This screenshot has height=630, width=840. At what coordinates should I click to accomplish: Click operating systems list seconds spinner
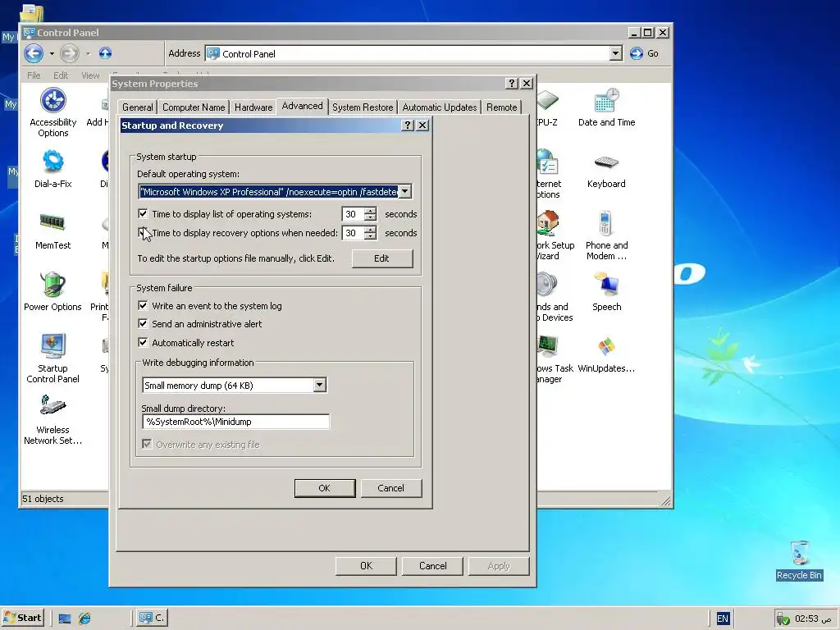coord(370,214)
